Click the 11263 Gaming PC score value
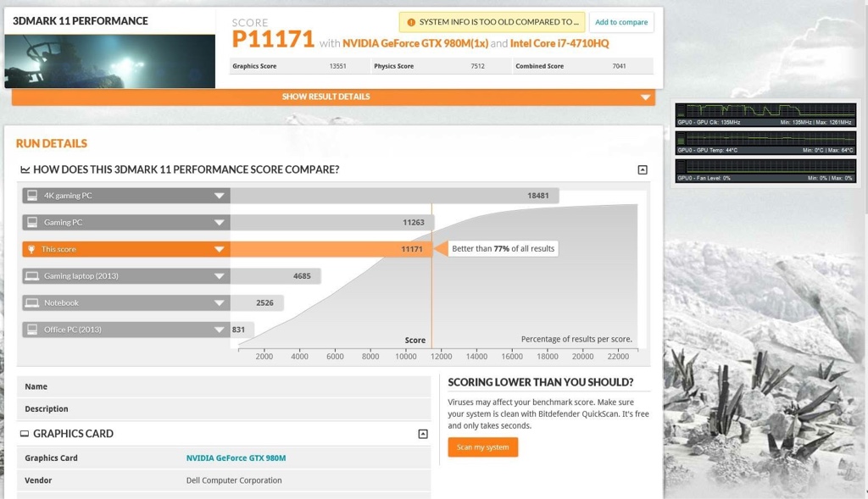Image resolution: width=868 pixels, height=499 pixels. [x=414, y=223]
